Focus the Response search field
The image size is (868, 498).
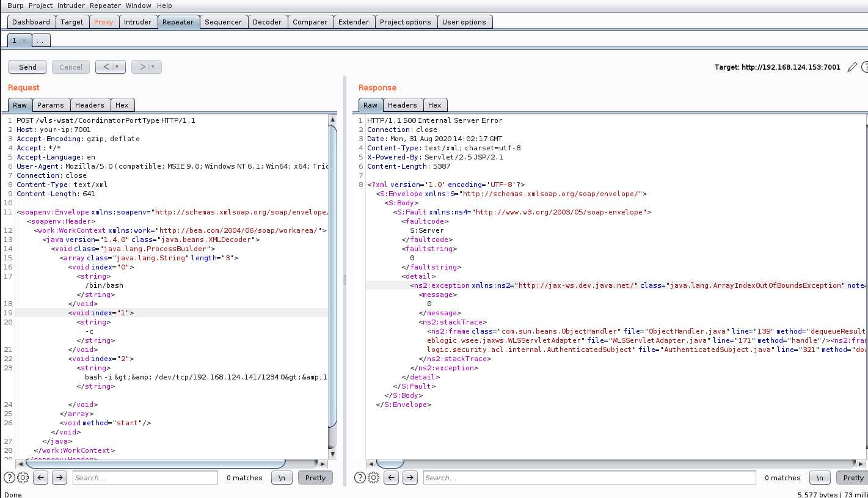589,478
